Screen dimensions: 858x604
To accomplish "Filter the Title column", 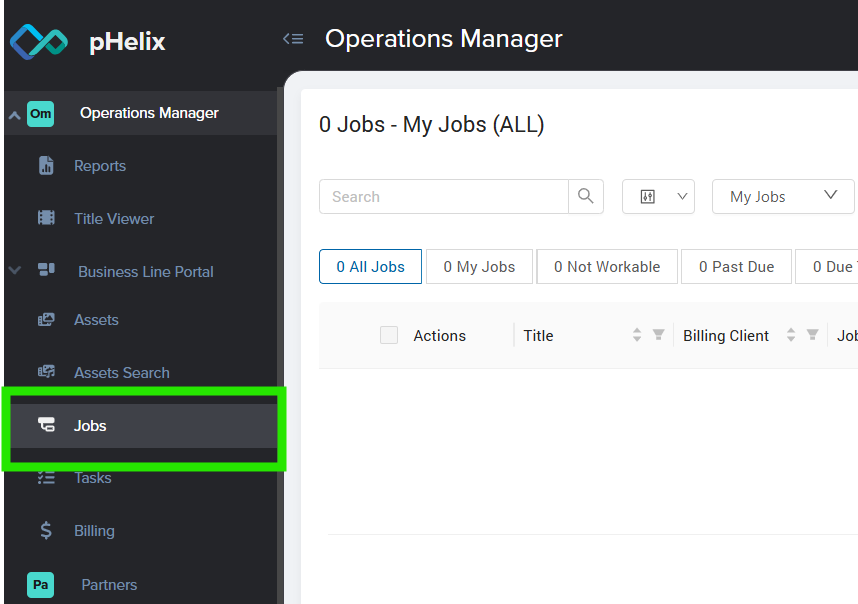I will [x=658, y=335].
